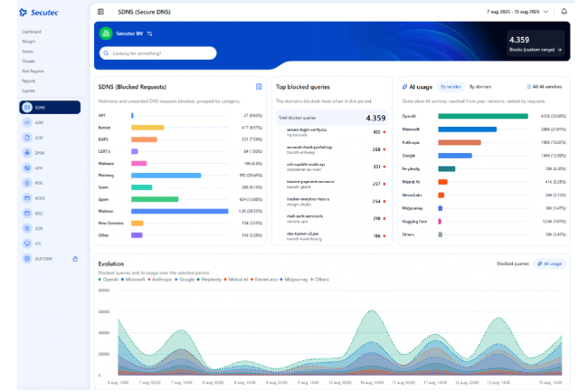
Task: Open the ASM module icon
Action: 27,122
